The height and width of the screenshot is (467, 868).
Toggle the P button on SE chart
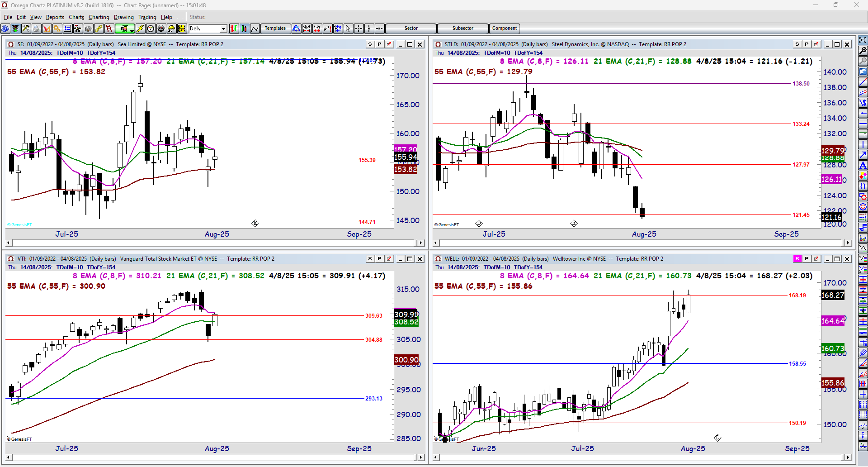pos(379,44)
